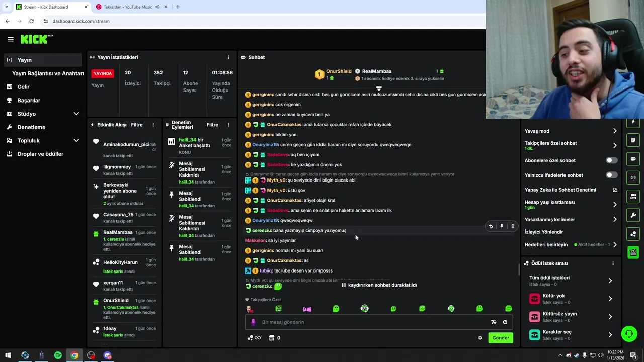Image resolution: width=644 pixels, height=362 pixels.
Task: Mute the Tekrardan YouTube Music tab audio
Action: click(x=157, y=7)
